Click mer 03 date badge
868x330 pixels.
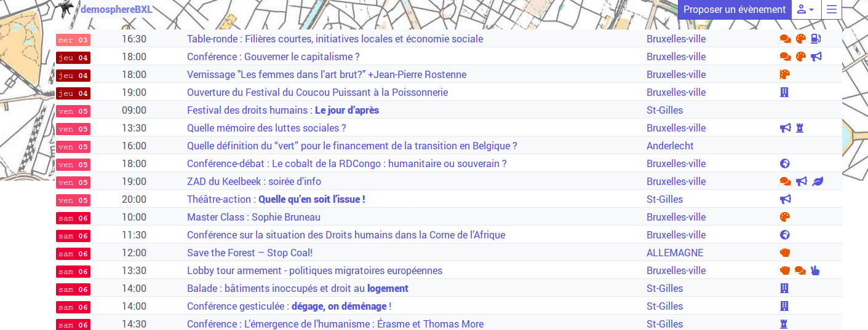pos(73,40)
